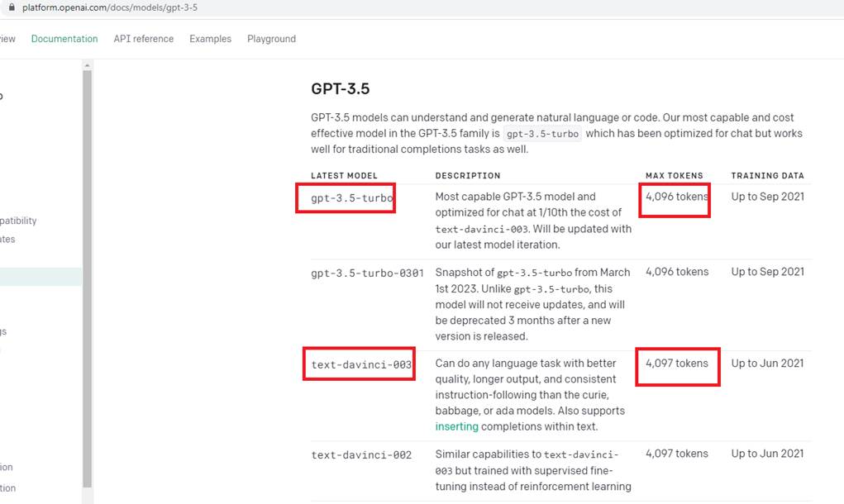
Task: Select the highlighted sidebar navigation item
Action: pyautogui.click(x=40, y=277)
